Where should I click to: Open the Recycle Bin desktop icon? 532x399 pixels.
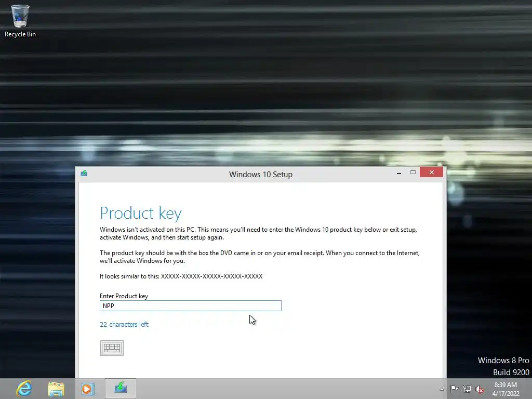click(20, 21)
